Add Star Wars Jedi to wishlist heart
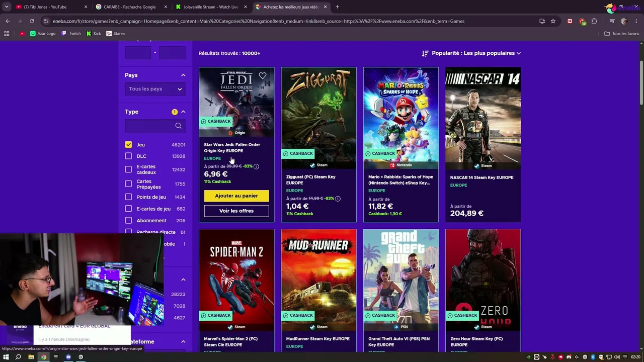644x362 pixels. point(263,76)
